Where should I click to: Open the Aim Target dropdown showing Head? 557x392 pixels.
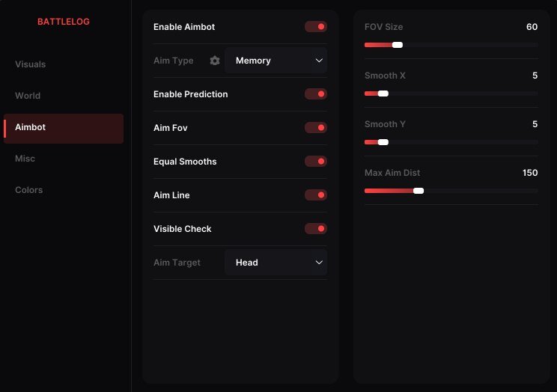tap(276, 263)
